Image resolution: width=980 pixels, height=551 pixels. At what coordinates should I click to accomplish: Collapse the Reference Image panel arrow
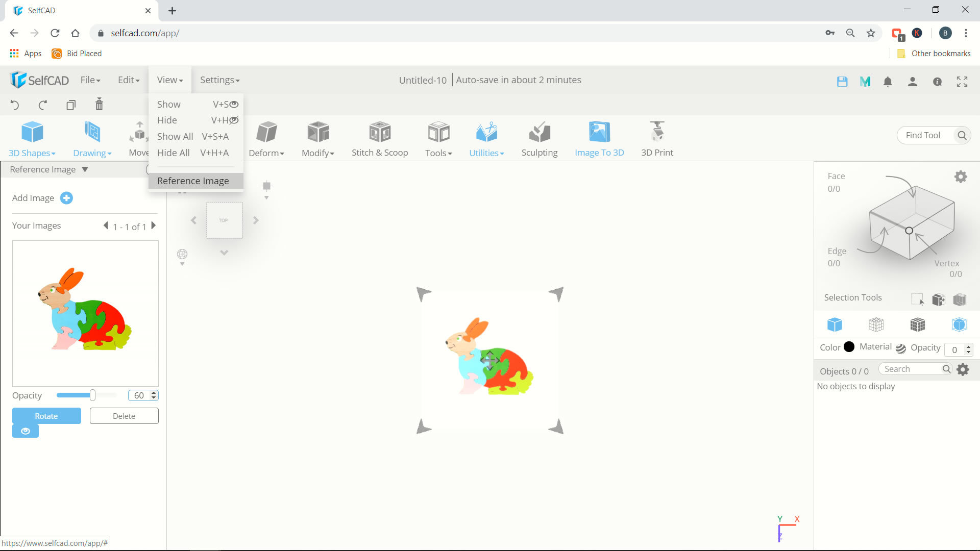pos(85,169)
